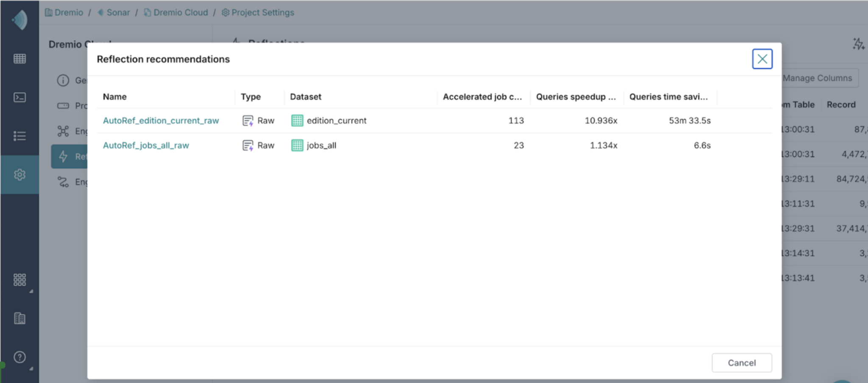Image resolution: width=868 pixels, height=383 pixels.
Task: Click the Dremio logo icon
Action: tap(19, 20)
